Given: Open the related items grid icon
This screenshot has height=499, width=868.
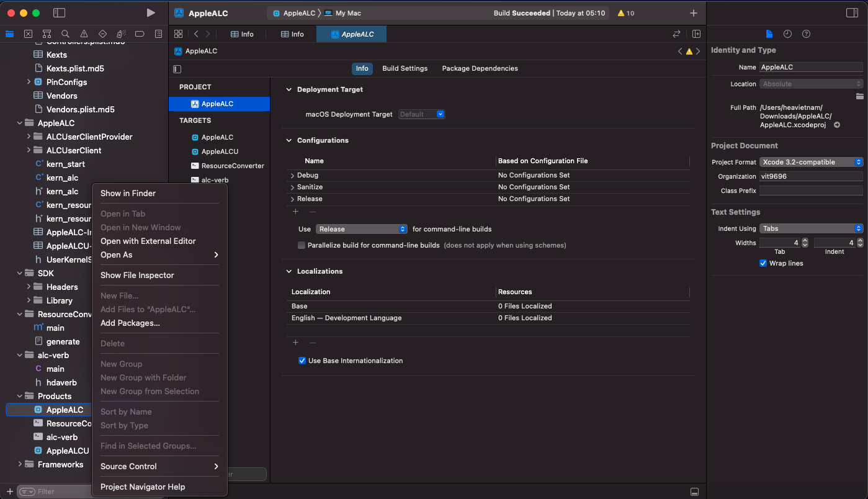Looking at the screenshot, I should [178, 34].
